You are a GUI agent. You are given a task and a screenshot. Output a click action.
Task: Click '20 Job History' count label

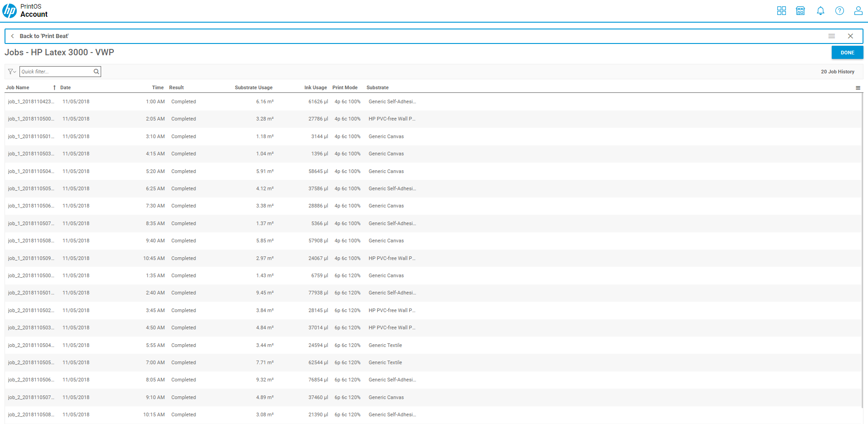tap(837, 72)
